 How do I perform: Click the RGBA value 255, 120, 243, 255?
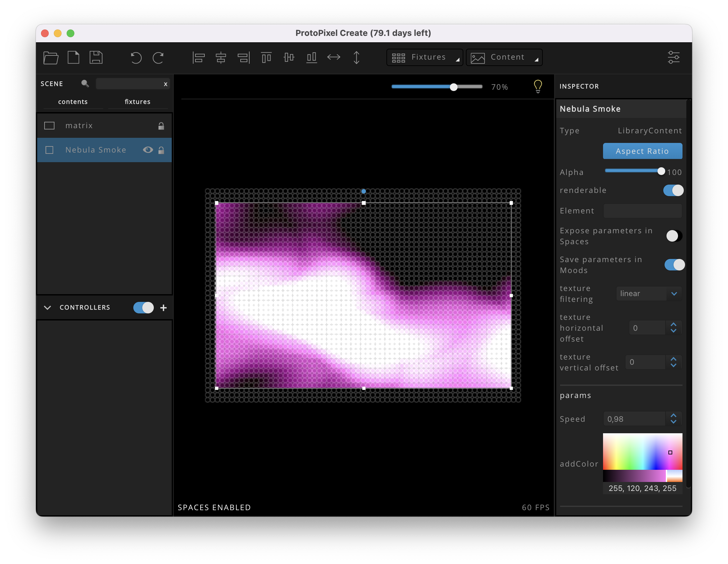click(642, 488)
